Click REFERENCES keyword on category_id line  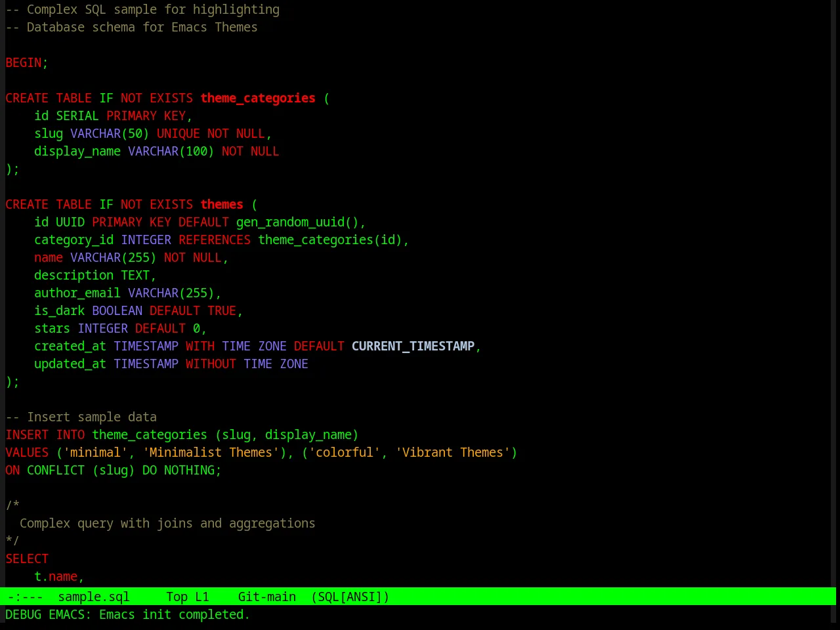[x=215, y=240]
